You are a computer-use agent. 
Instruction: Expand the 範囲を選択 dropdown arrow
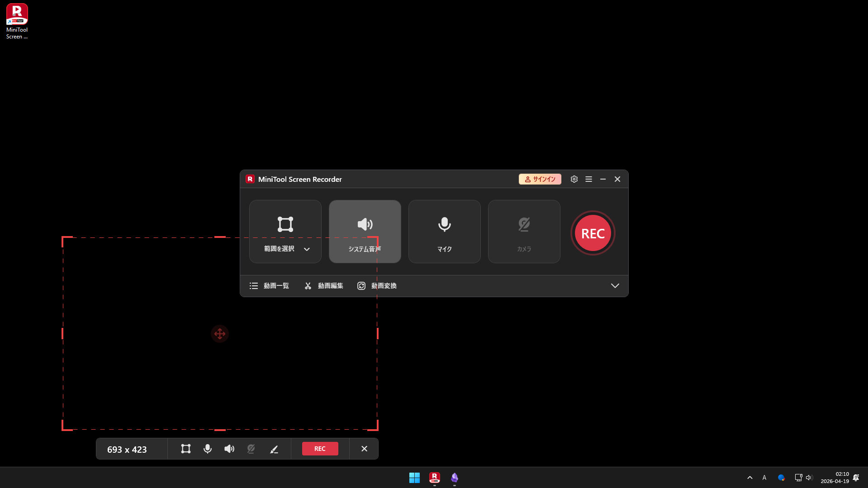point(307,249)
